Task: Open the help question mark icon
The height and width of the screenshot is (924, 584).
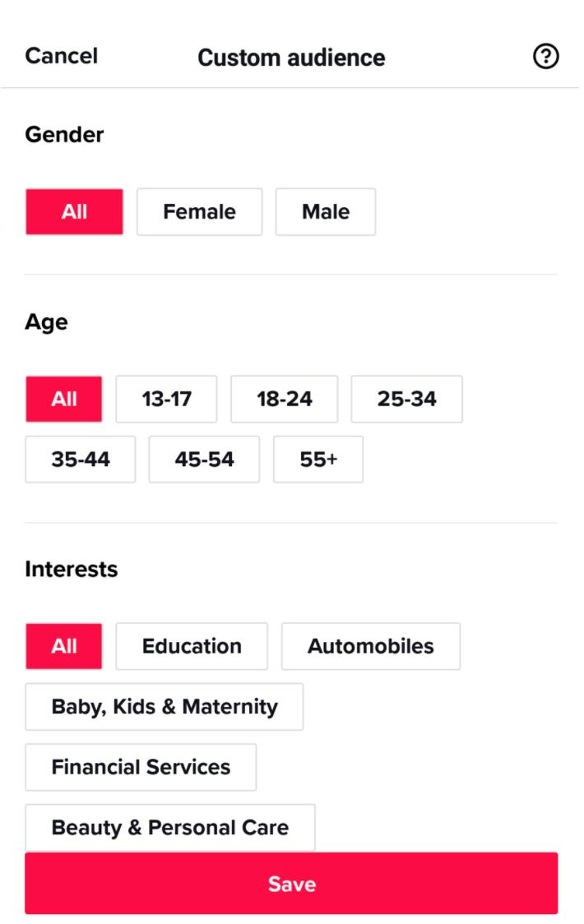Action: 545,57
